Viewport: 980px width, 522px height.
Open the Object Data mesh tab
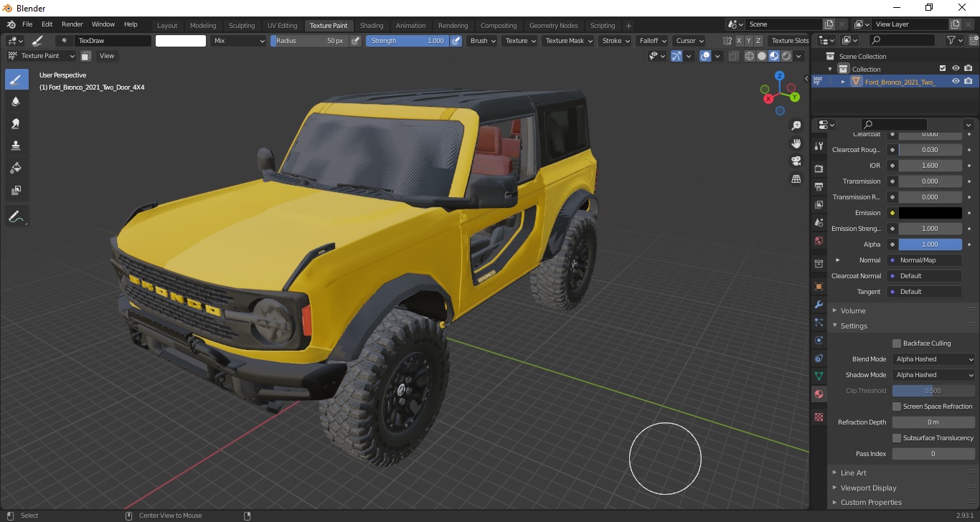pos(819,376)
